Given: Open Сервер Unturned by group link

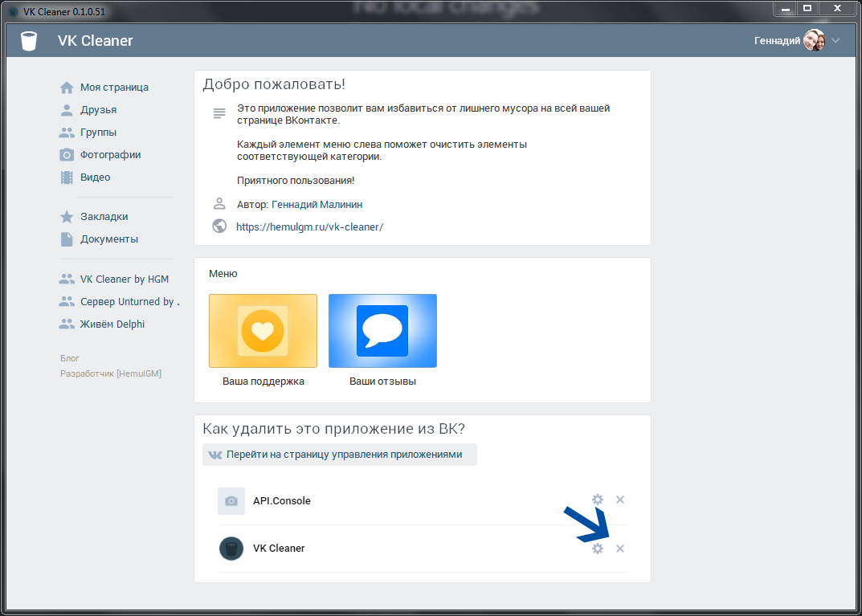Looking at the screenshot, I should 129,302.
